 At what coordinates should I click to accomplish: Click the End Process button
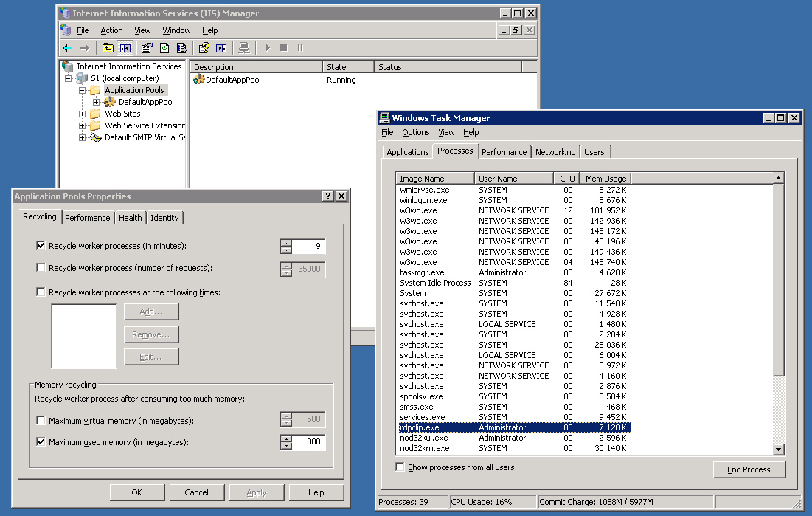click(749, 469)
